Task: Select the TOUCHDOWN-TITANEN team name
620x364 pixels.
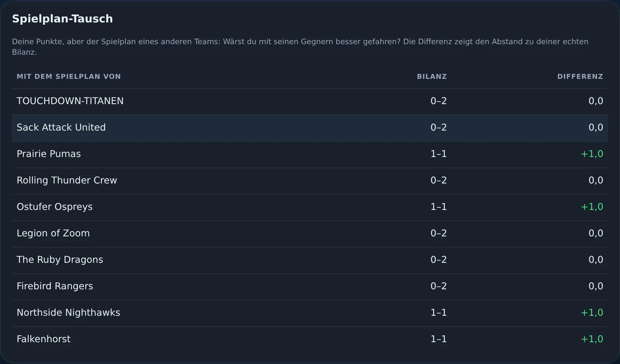Action: pos(70,101)
